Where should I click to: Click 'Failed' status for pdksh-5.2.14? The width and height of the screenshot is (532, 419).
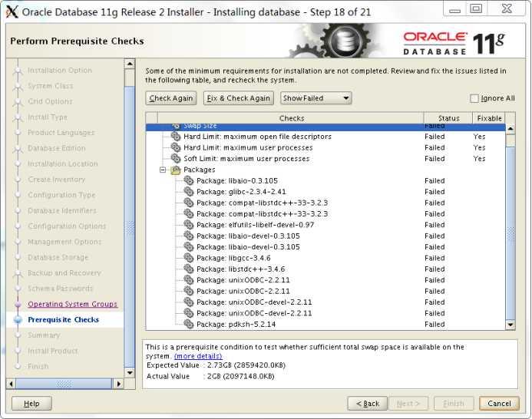point(435,324)
